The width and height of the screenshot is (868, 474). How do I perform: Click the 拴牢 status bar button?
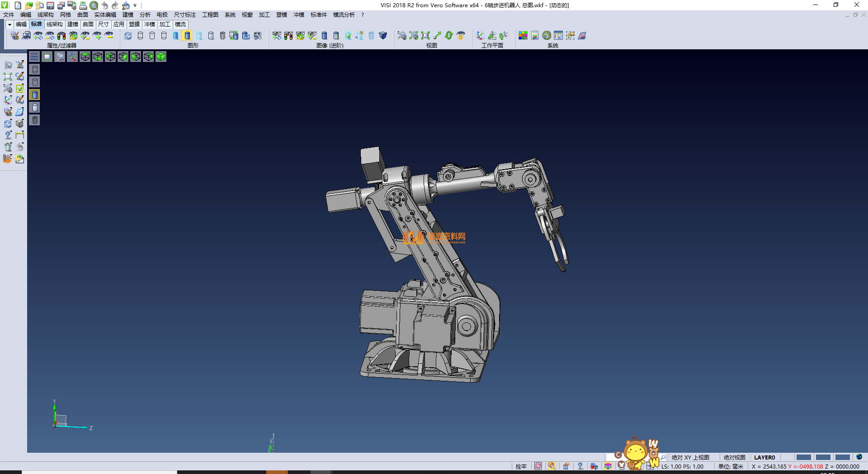(521, 466)
